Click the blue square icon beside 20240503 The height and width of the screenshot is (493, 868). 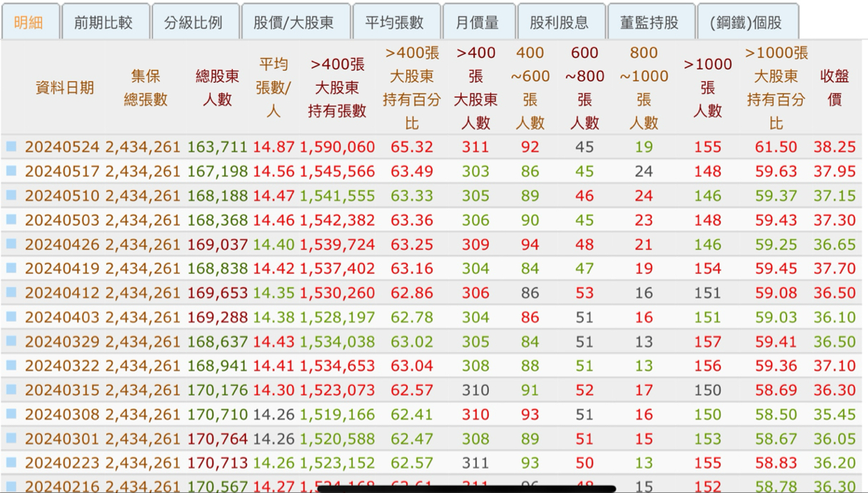pos(11,219)
